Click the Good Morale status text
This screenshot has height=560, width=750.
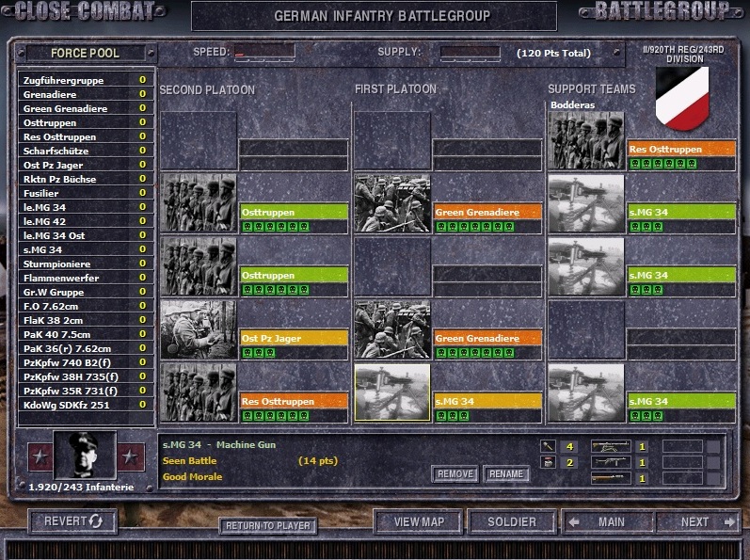point(192,477)
